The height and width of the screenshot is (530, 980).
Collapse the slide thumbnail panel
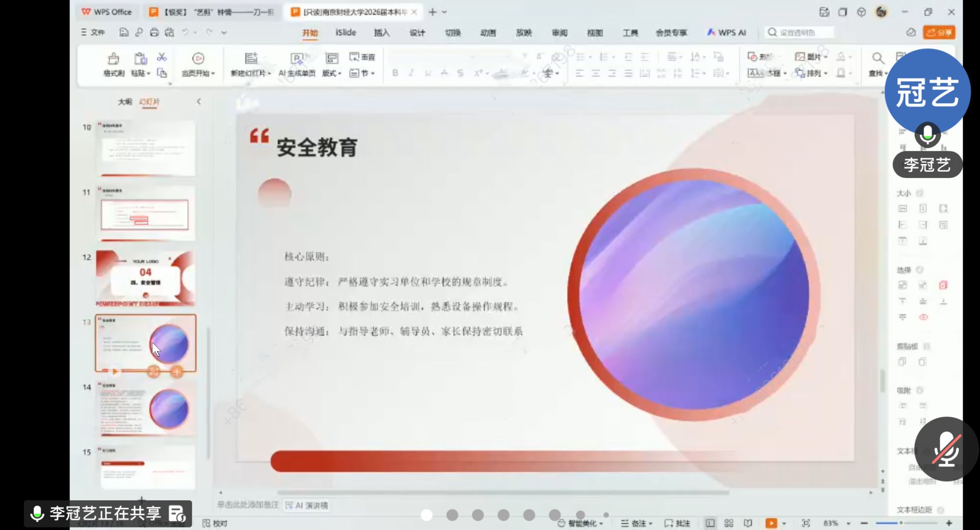(199, 101)
